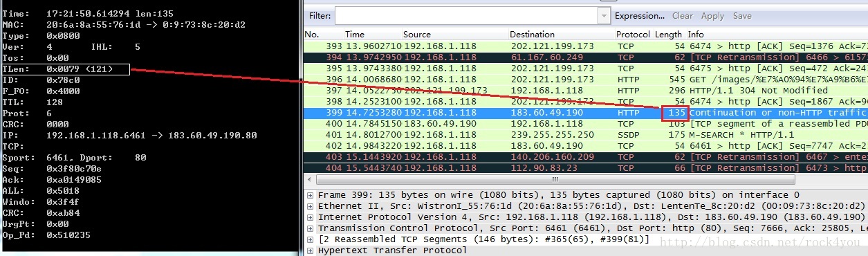The width and height of the screenshot is (868, 256).
Task: Select packet 396 HTTP GET /images row
Action: (586, 79)
